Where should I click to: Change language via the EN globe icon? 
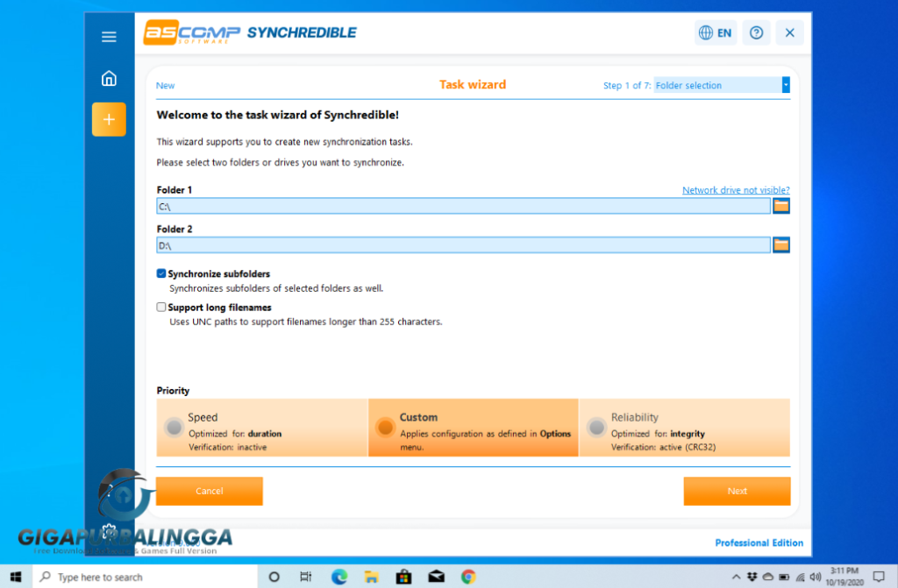click(x=716, y=32)
